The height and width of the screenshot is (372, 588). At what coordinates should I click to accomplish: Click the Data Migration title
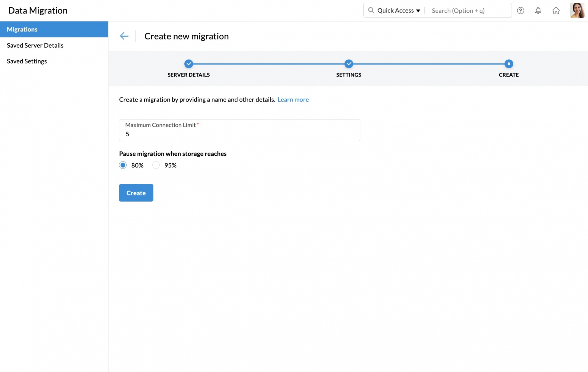38,11
